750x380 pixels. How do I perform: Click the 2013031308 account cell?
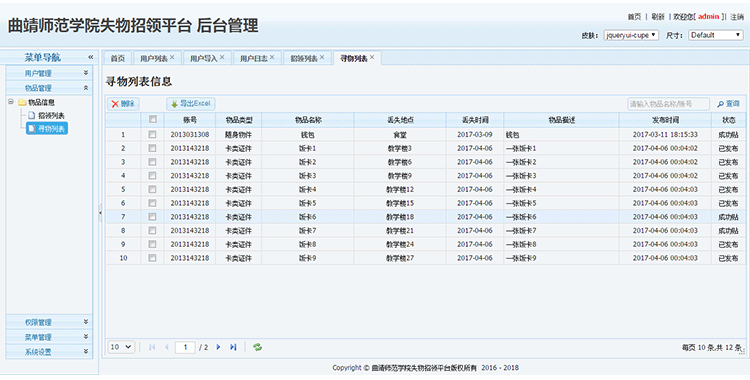pos(190,135)
